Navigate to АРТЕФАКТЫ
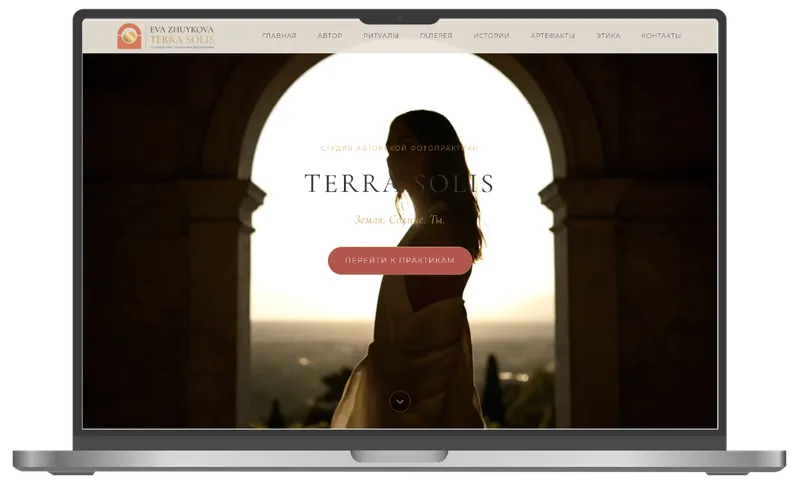Screen dimensions: 800x484 click(x=553, y=36)
